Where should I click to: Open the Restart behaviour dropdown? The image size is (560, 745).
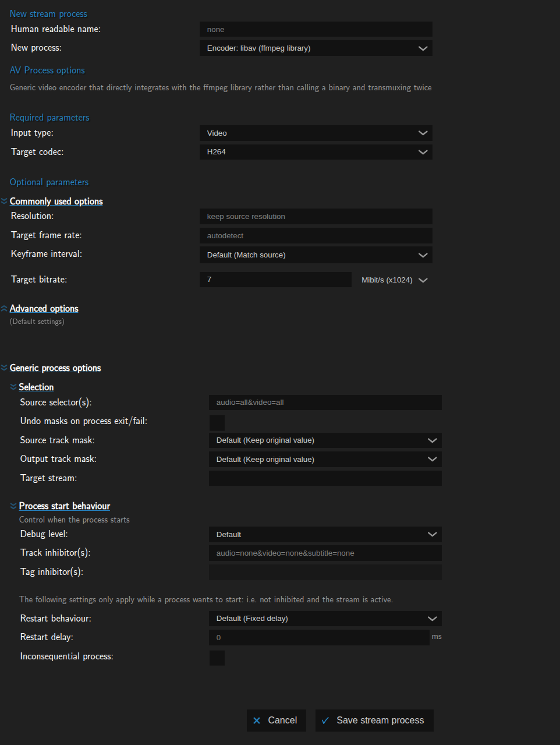(x=325, y=619)
